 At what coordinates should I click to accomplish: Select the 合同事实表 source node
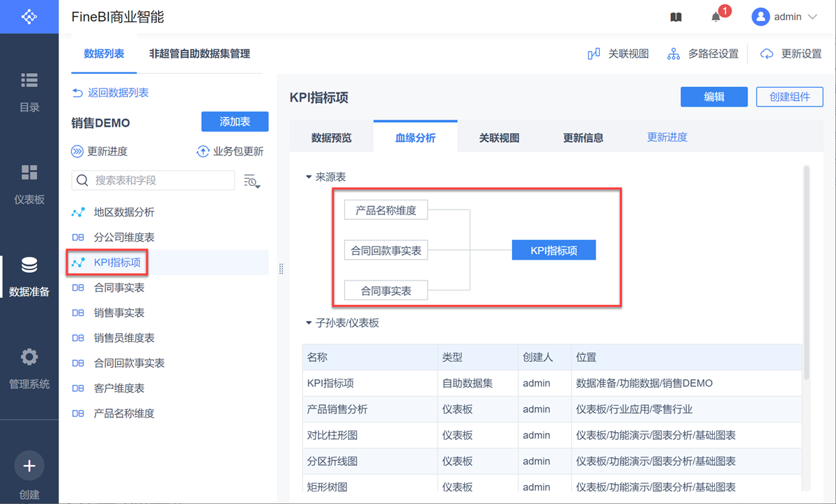point(386,290)
